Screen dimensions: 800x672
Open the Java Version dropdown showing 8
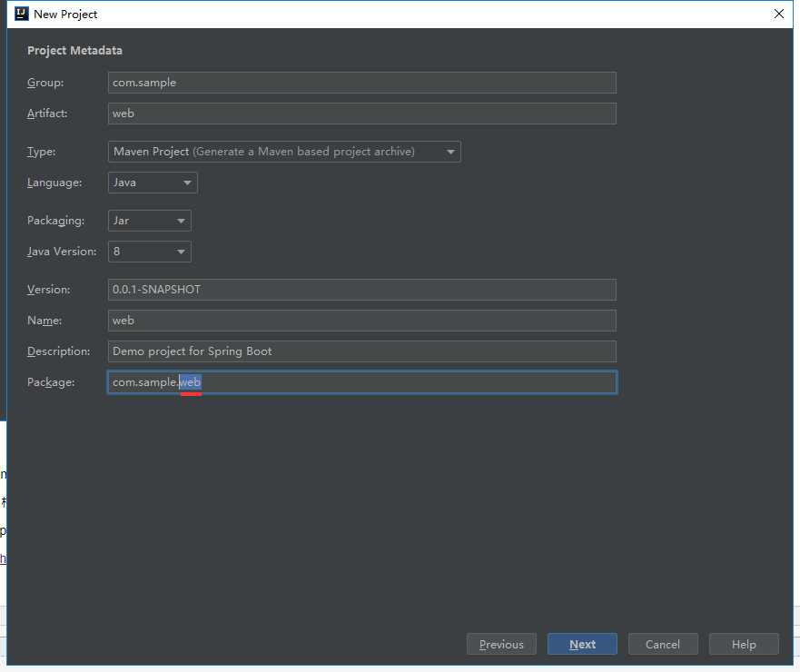tap(150, 252)
